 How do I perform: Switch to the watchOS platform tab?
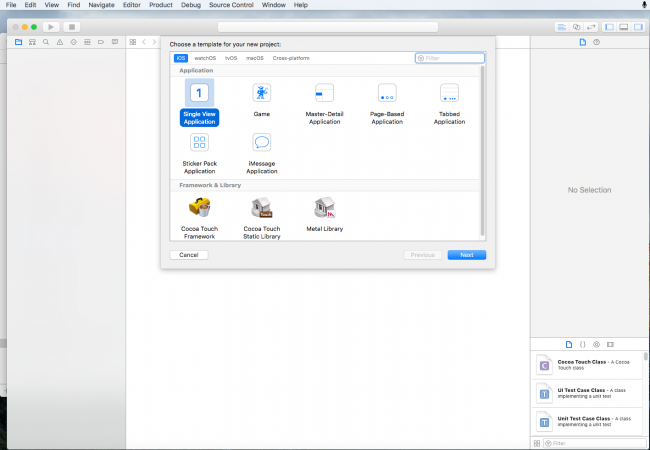pyautogui.click(x=205, y=58)
